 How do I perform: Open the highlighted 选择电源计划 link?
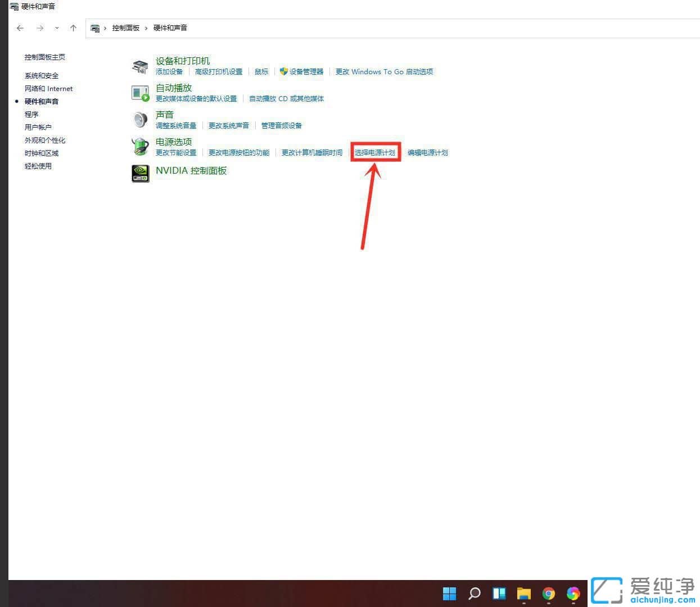[x=375, y=152]
